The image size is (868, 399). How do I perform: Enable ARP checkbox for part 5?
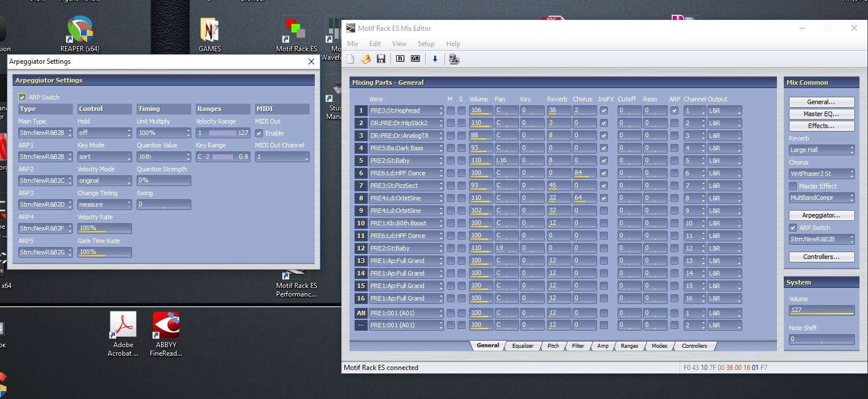tap(674, 161)
